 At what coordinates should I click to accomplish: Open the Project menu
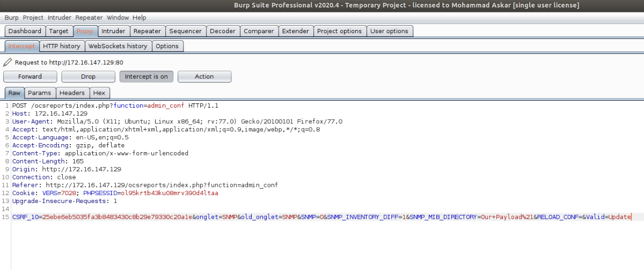pos(33,18)
